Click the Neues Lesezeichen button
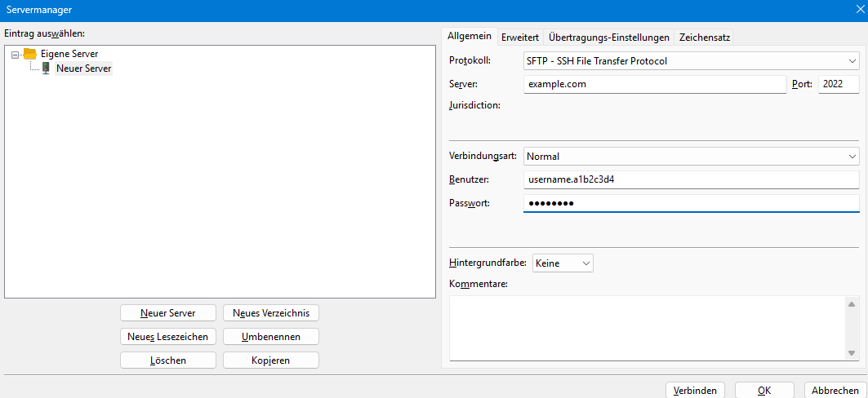 (167, 337)
